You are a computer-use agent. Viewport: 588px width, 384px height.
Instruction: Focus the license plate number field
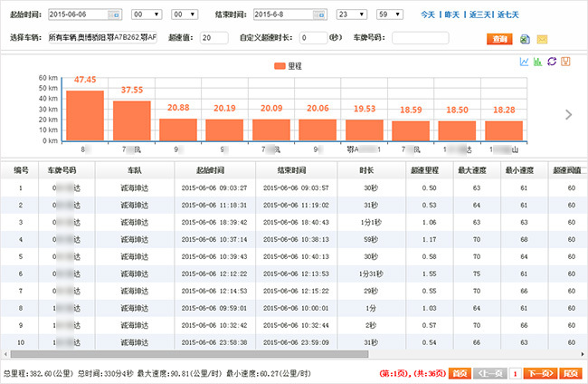[421, 38]
